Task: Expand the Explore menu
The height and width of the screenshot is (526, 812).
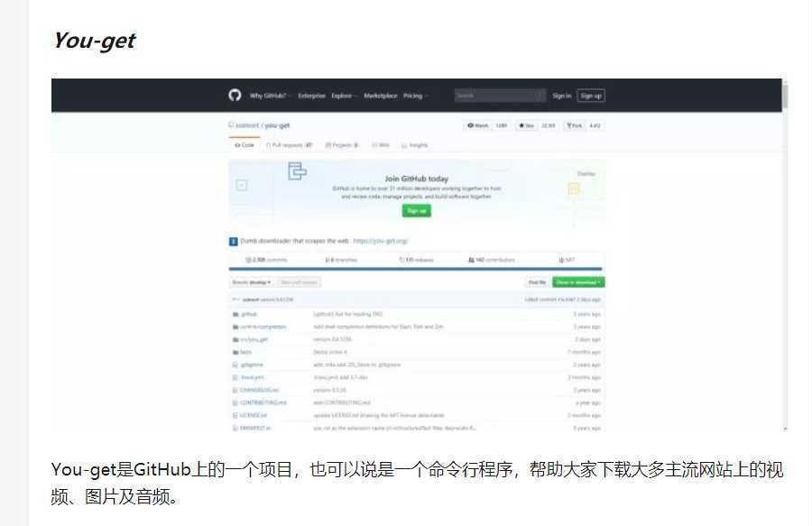Action: point(344,96)
